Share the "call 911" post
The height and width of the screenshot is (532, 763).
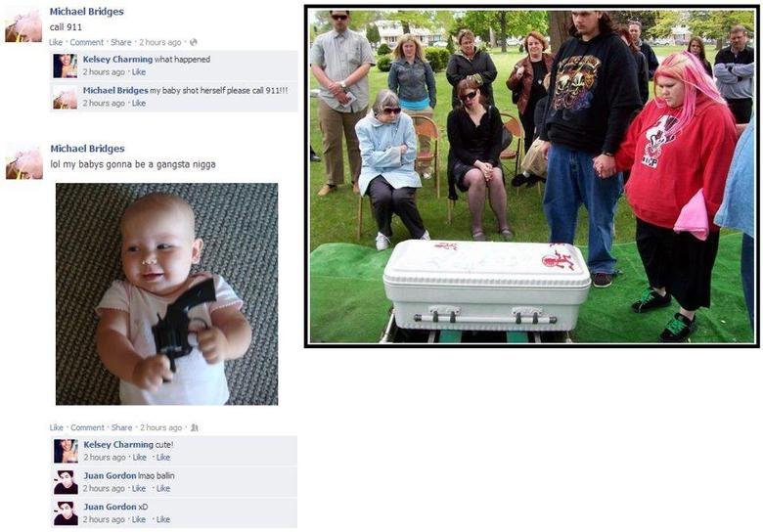(120, 42)
